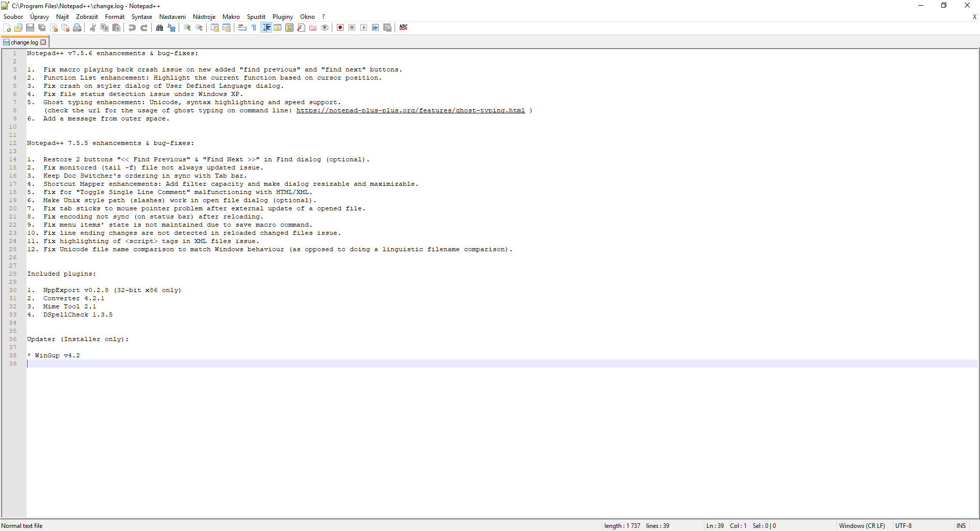
Task: Open the ghost-typing.html hyperlink
Action: [x=410, y=110]
